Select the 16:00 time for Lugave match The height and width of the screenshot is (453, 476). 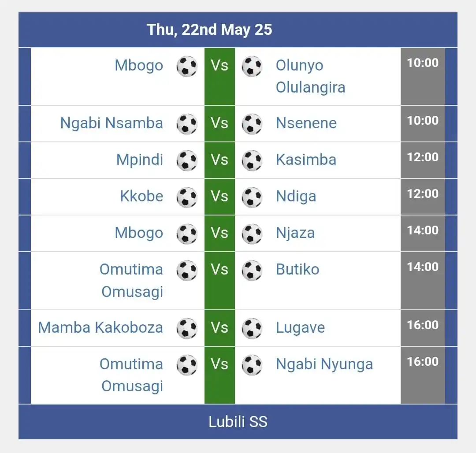[423, 325]
